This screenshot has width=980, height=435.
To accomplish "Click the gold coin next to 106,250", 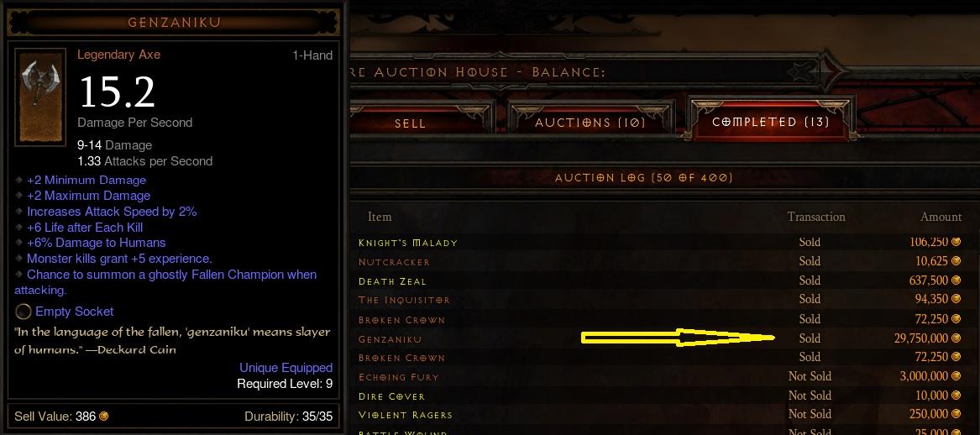I will click(956, 242).
